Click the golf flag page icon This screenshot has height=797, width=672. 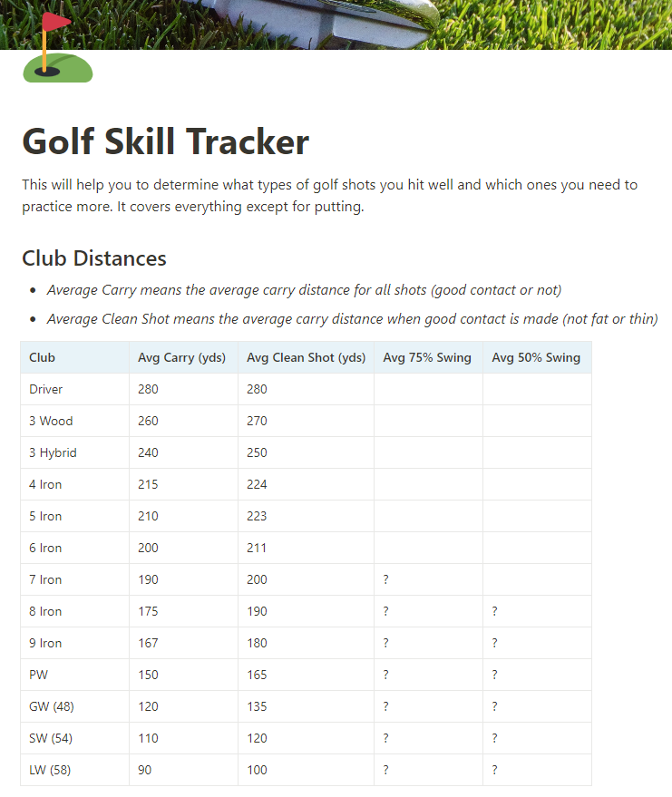click(x=57, y=47)
